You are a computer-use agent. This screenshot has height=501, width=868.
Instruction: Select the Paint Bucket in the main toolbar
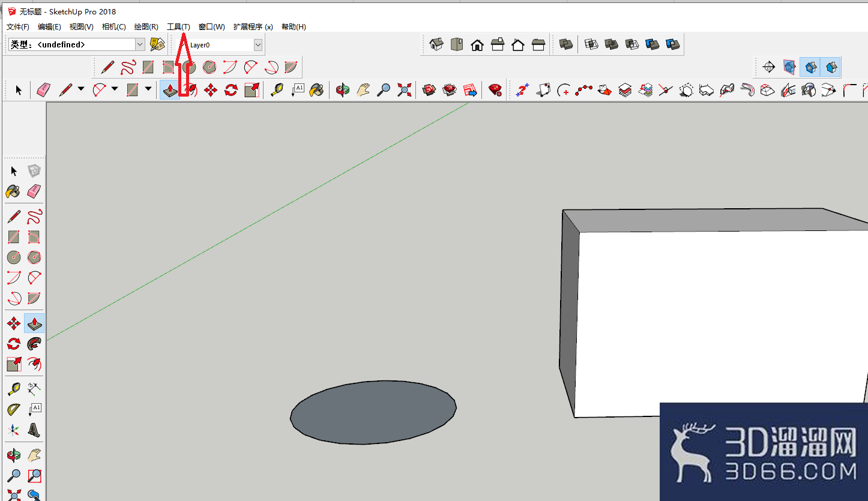click(316, 90)
